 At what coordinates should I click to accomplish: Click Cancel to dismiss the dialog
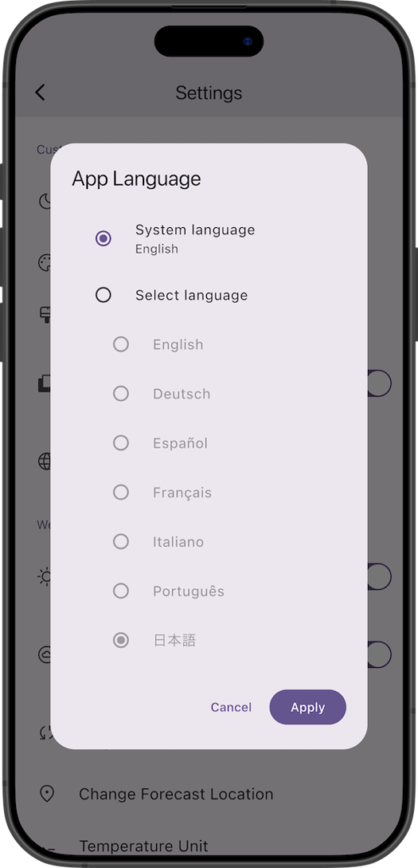coord(231,707)
